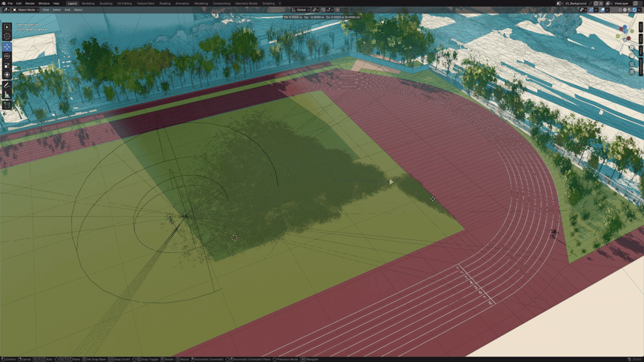644x362 pixels.
Task: Open the View menu in viewport header
Action: [x=46, y=9]
